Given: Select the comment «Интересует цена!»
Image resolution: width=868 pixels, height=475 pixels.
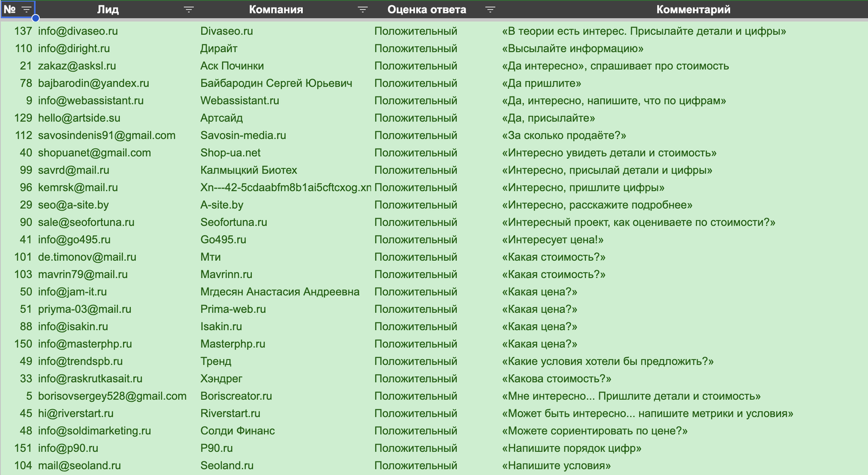Looking at the screenshot, I should click(553, 239).
